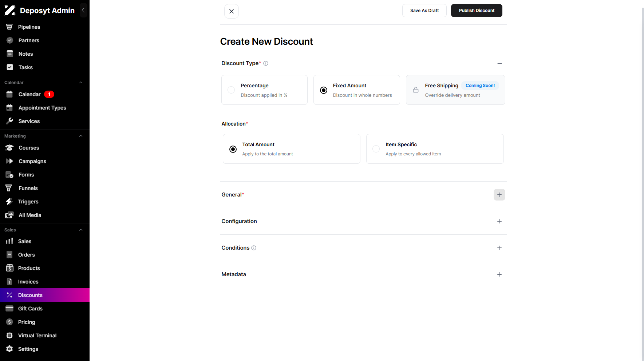
Task: Click the Conditions info icon
Action: point(254,248)
